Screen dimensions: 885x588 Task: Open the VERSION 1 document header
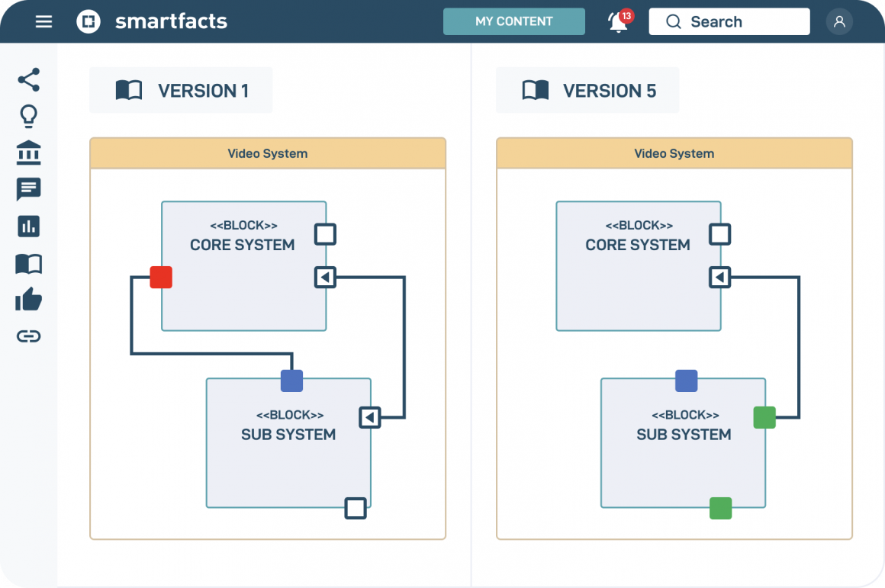[x=181, y=89]
